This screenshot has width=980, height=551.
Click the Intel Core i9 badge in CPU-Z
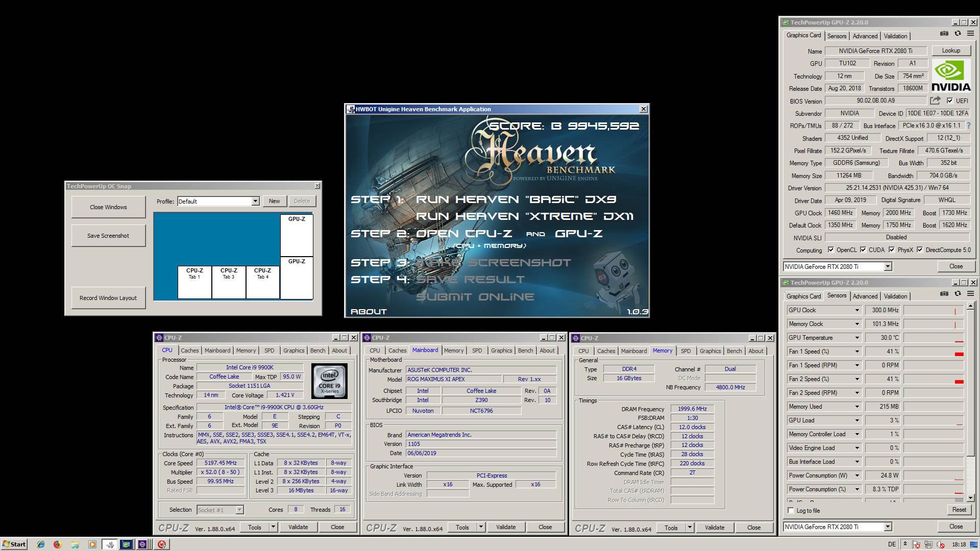click(x=329, y=381)
